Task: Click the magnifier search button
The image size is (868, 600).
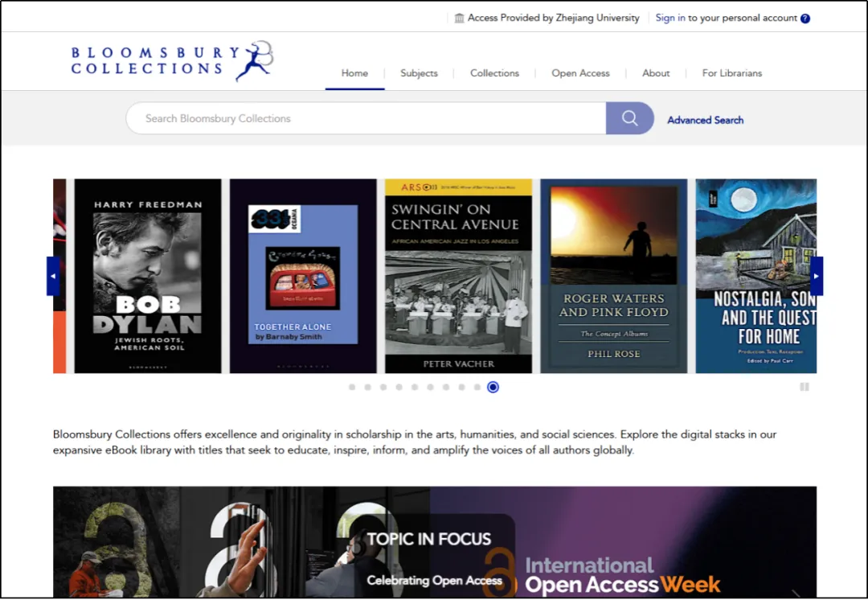Action: (x=629, y=118)
